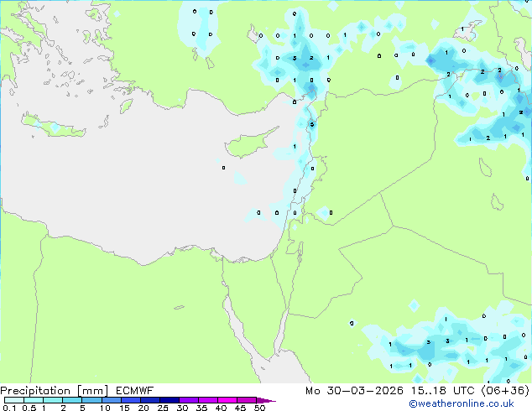The width and height of the screenshot is (532, 411).
Task: Select the 1–2 mm legend color swatch
Action: tap(53, 400)
